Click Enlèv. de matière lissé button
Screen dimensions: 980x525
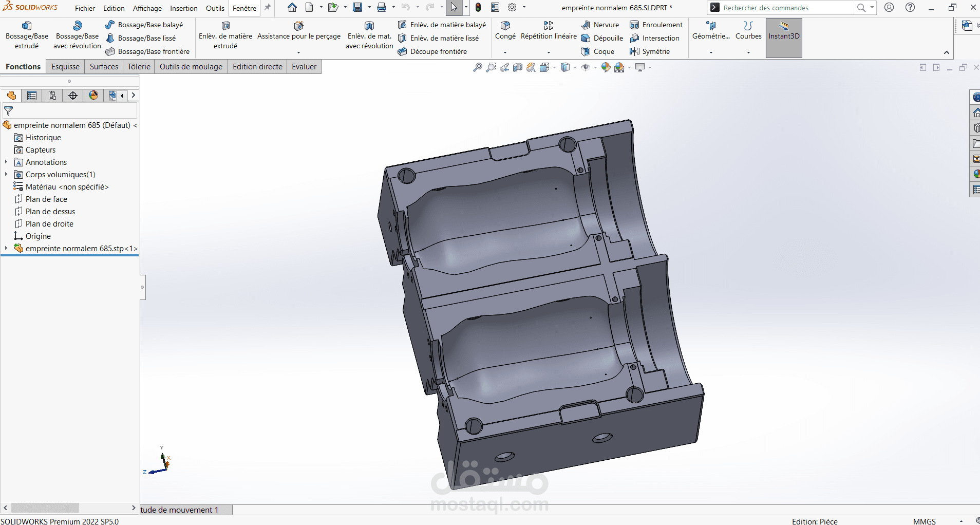[x=439, y=38]
